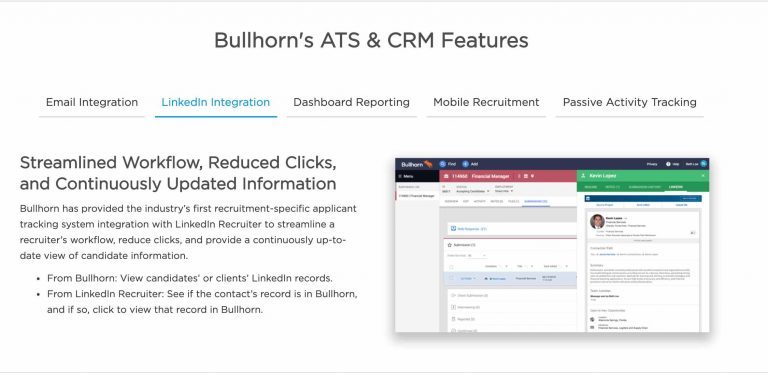The width and height of the screenshot is (768, 373).
Task: Tick the header checkbox in the submission table
Action: (451, 267)
